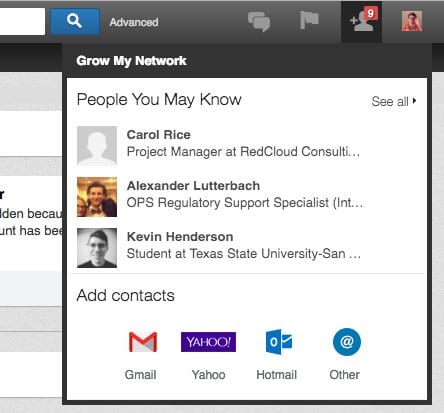Click the Grow My Network heading
Screen dimensions: 444x413
131,61
